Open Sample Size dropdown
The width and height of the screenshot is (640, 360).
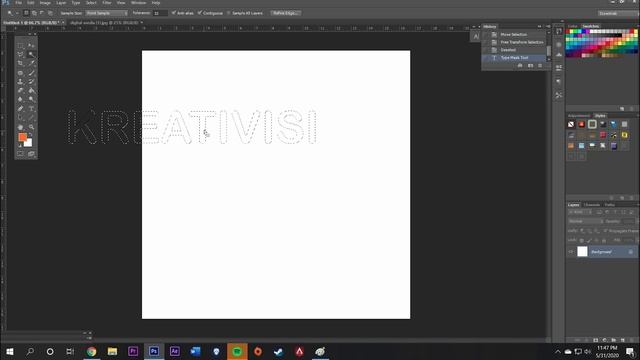tap(107, 13)
